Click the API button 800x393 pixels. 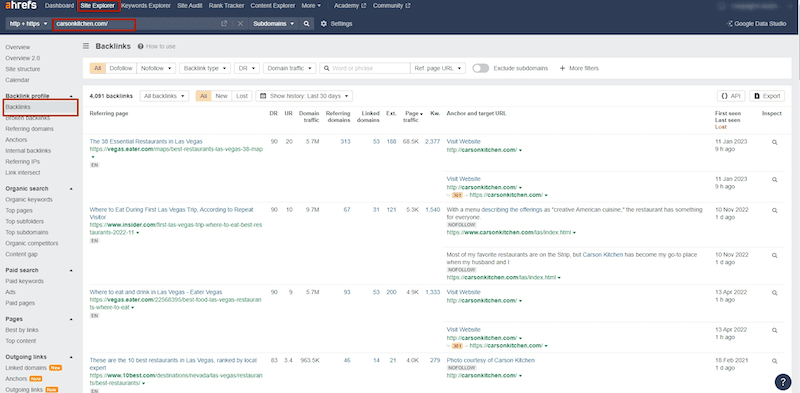pyautogui.click(x=731, y=96)
